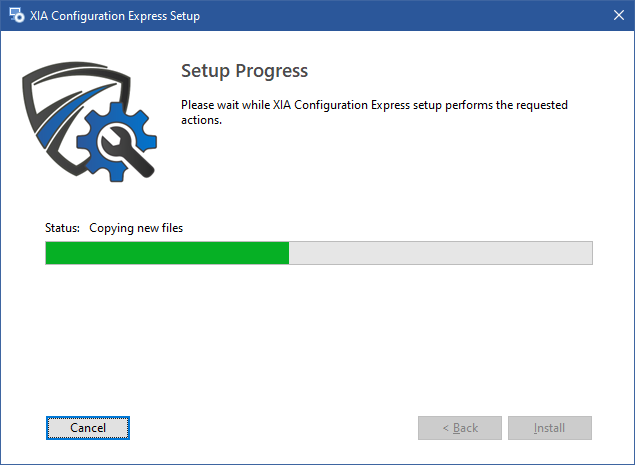This screenshot has height=465, width=635.
Task: Close the XIA Configuration Express Setup window
Action: [x=618, y=15]
